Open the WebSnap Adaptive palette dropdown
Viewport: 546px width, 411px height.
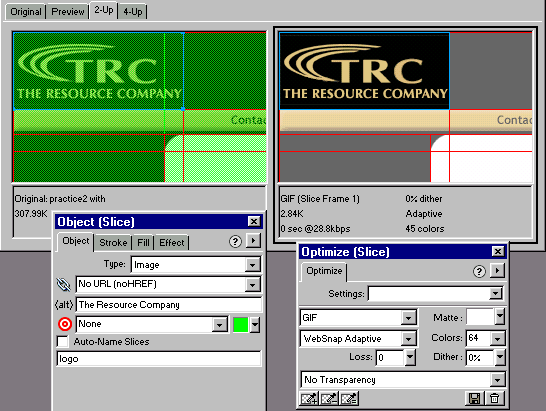tap(408, 339)
